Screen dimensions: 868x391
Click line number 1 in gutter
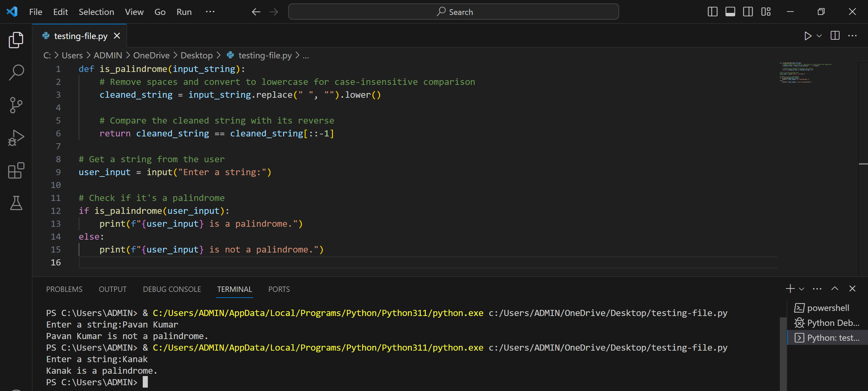coord(58,69)
